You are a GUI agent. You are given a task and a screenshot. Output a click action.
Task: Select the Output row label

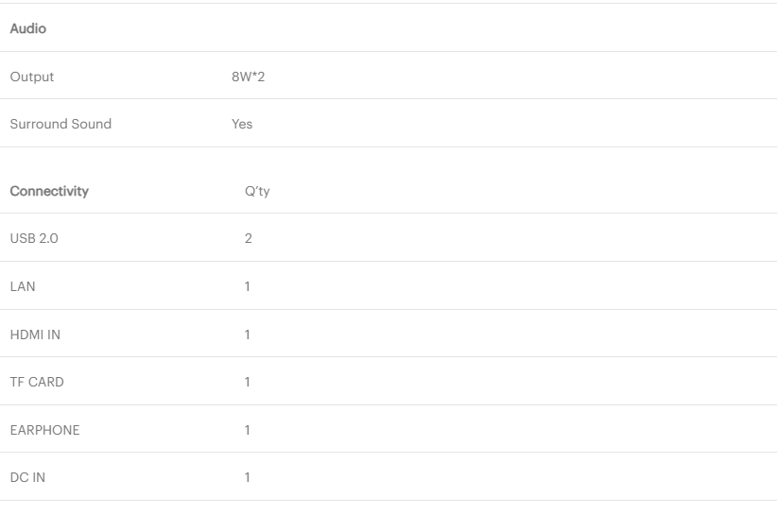pos(31,77)
